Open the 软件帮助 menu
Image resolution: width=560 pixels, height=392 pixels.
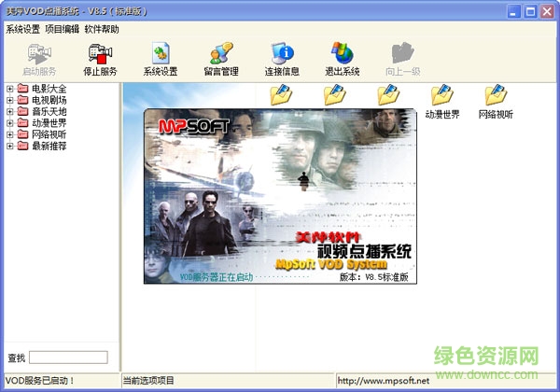[102, 29]
